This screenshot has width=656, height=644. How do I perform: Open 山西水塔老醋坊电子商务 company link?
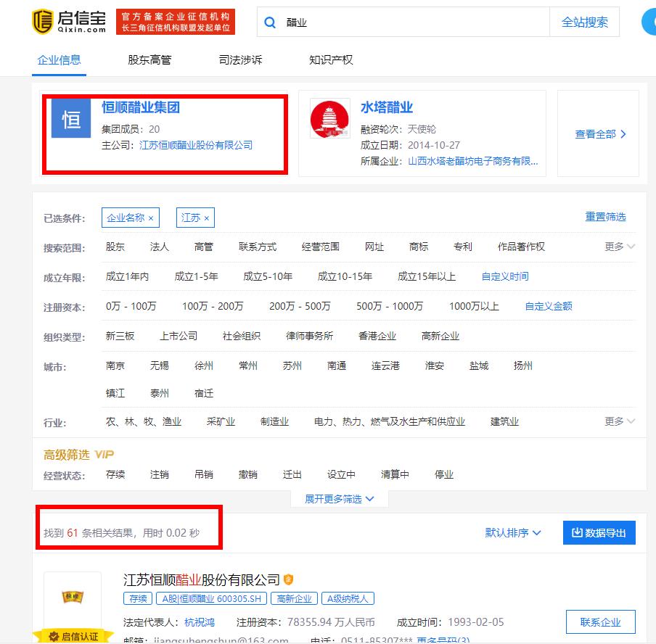click(x=472, y=161)
